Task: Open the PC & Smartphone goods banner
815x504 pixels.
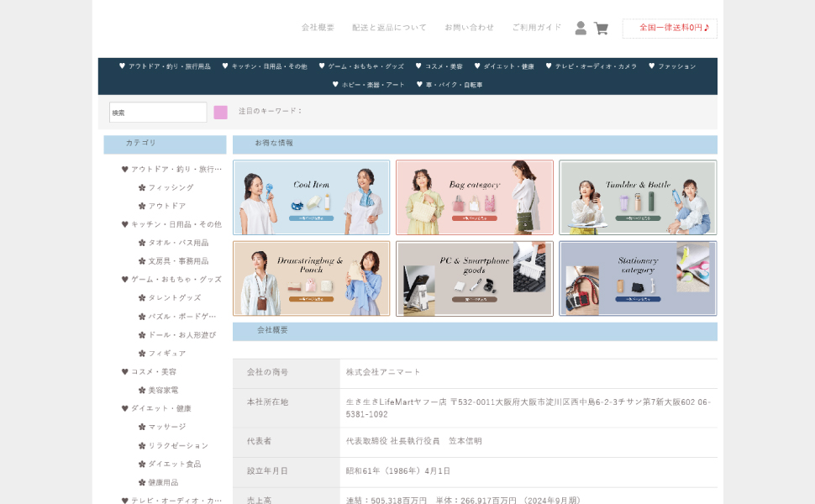Action: pos(474,279)
